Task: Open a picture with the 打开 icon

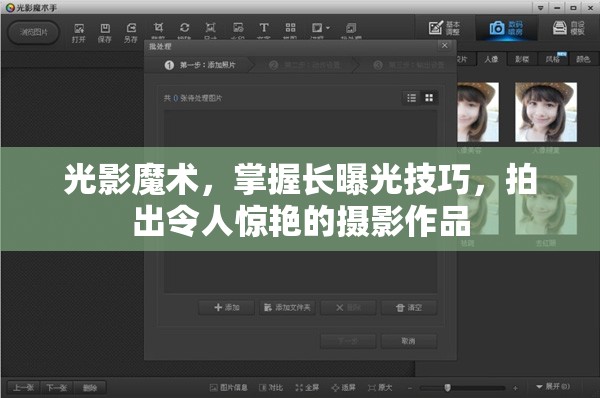Action: tap(79, 33)
